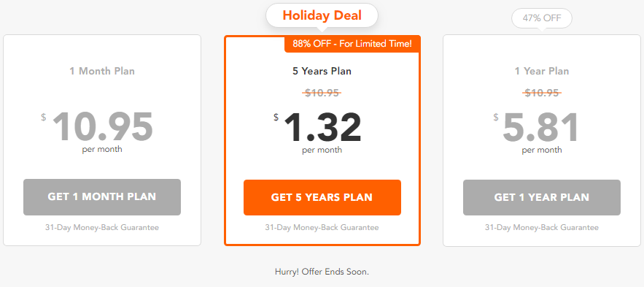The width and height of the screenshot is (644, 287).
Task: Select the 1 Year Plan heading
Action: [542, 71]
